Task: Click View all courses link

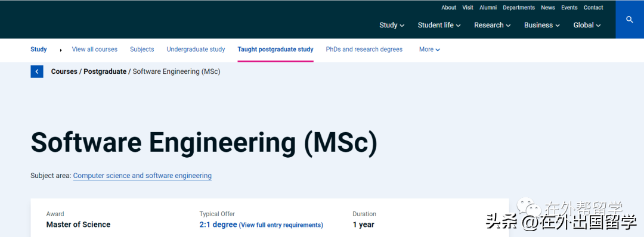Action: tap(94, 49)
